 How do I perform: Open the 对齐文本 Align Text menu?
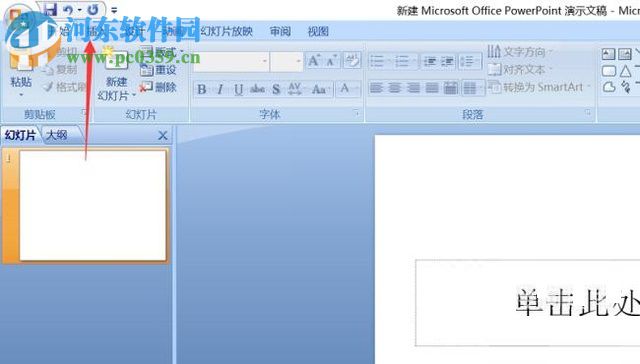click(x=520, y=69)
